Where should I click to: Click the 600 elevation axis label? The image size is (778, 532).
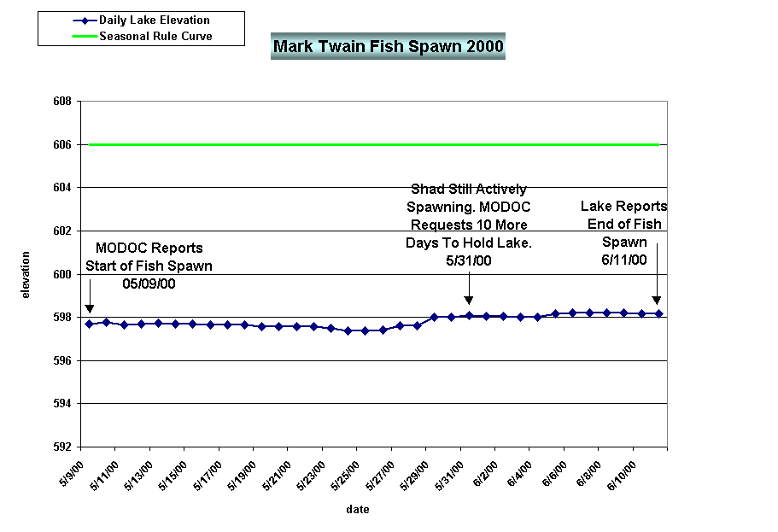[62, 274]
